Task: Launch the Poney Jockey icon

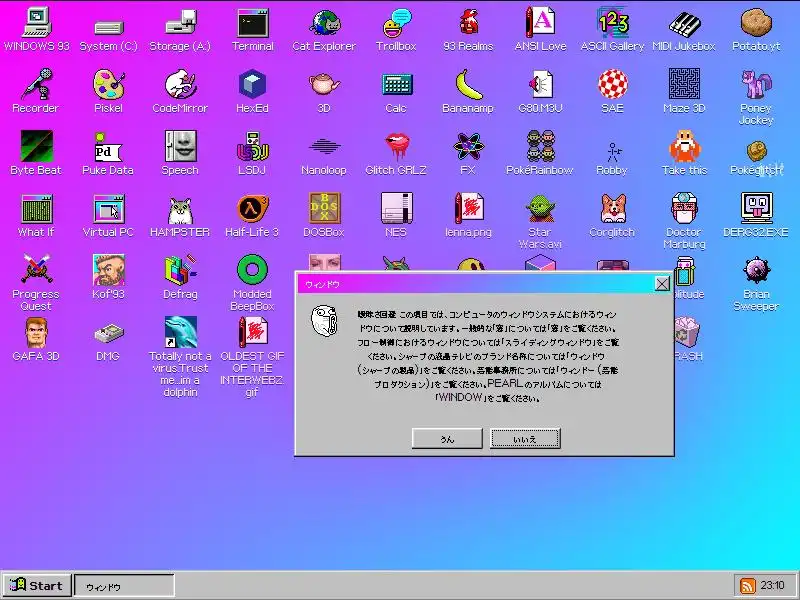Action: (756, 85)
